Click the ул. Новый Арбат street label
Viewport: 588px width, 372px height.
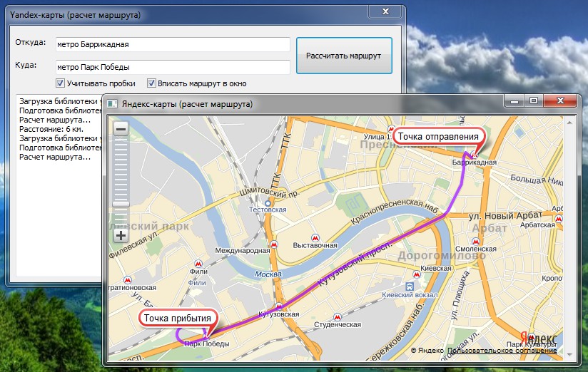[x=505, y=215]
